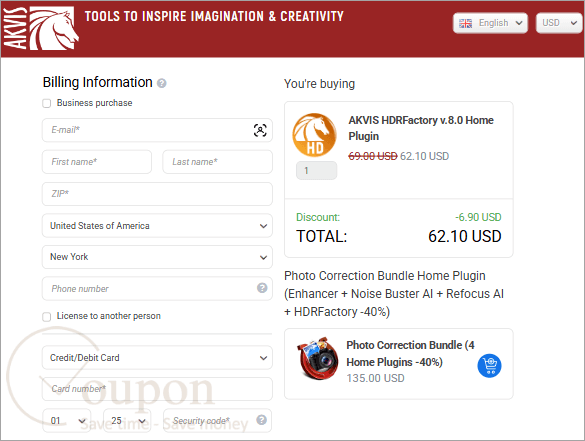Add Photo Correction Bundle to cart
The height and width of the screenshot is (441, 585).
click(489, 366)
